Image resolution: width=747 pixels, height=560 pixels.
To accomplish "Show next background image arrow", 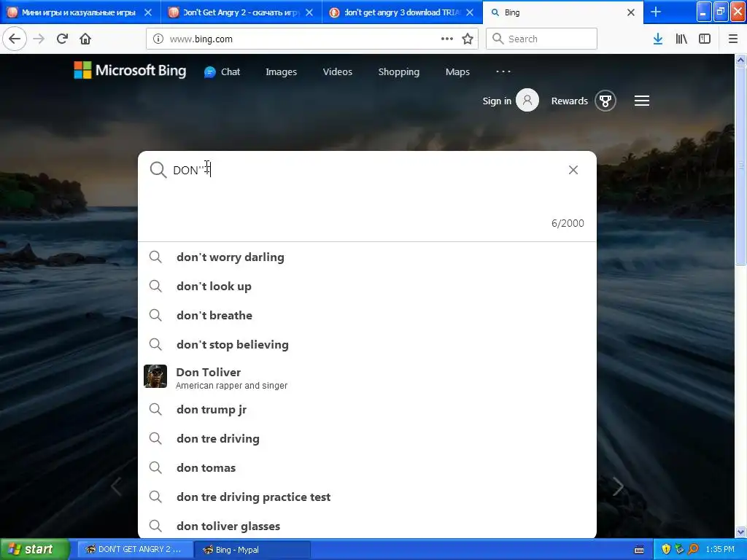I will pyautogui.click(x=618, y=486).
